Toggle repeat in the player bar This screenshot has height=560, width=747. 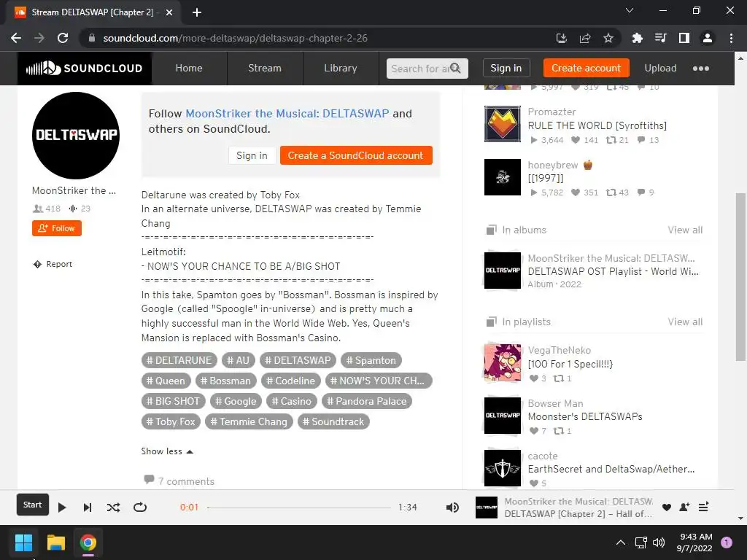140,507
